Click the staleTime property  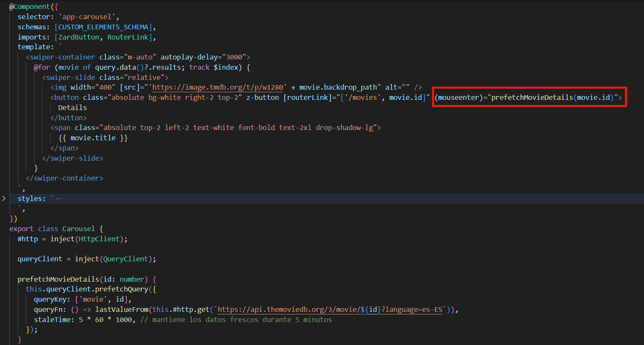click(52, 320)
